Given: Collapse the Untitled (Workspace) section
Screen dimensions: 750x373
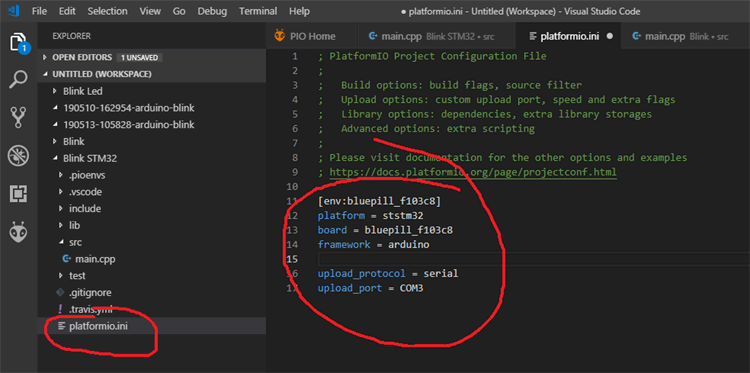Looking at the screenshot, I should [152, 74].
